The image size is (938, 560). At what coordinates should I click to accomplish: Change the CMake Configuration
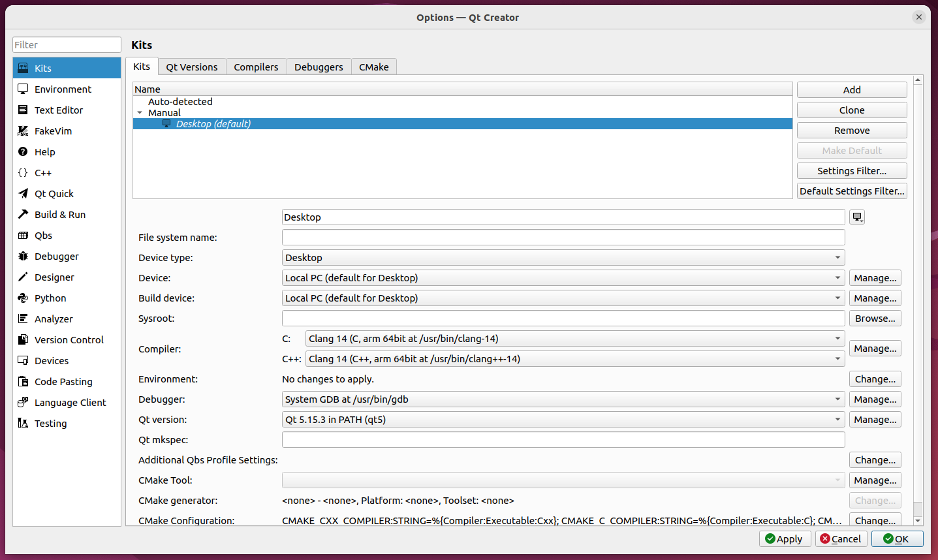[875, 520]
